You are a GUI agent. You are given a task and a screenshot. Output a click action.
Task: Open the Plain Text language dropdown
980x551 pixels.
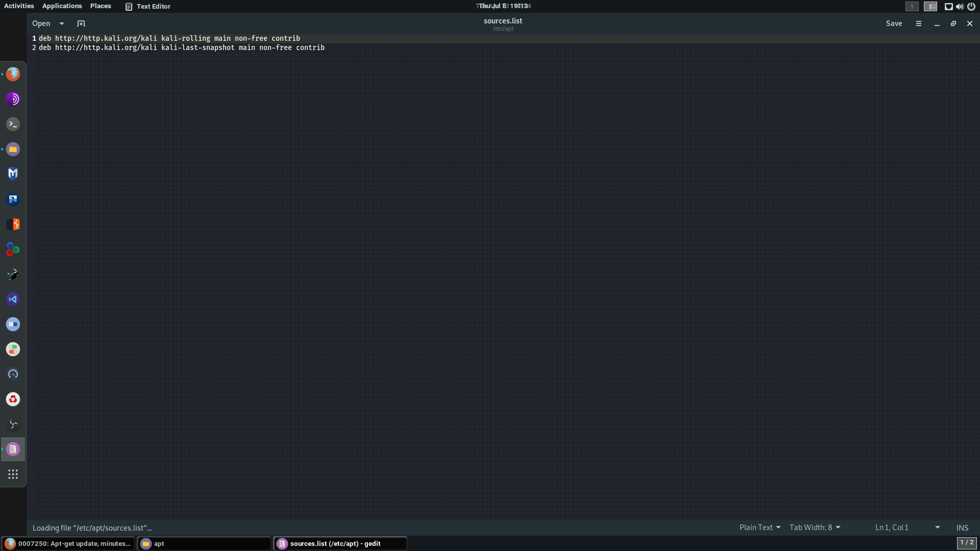[x=759, y=528]
